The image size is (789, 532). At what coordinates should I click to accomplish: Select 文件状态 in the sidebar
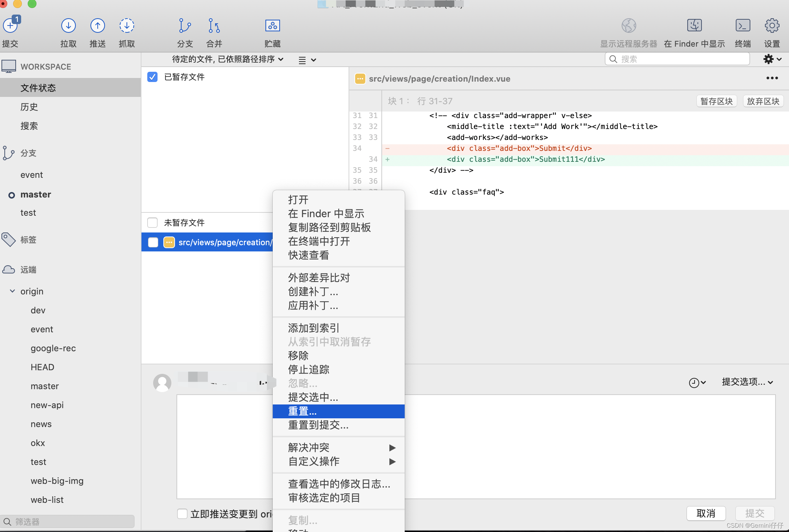pos(70,88)
